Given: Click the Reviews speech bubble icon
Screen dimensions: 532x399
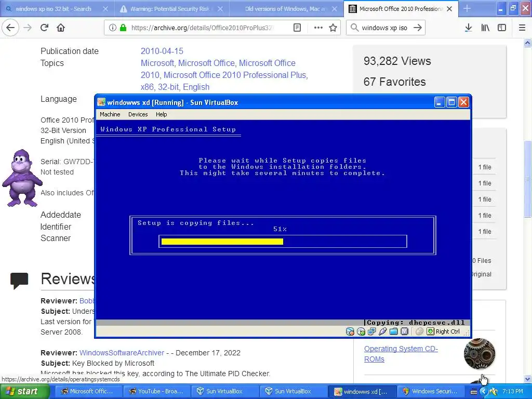Looking at the screenshot, I should (19, 281).
